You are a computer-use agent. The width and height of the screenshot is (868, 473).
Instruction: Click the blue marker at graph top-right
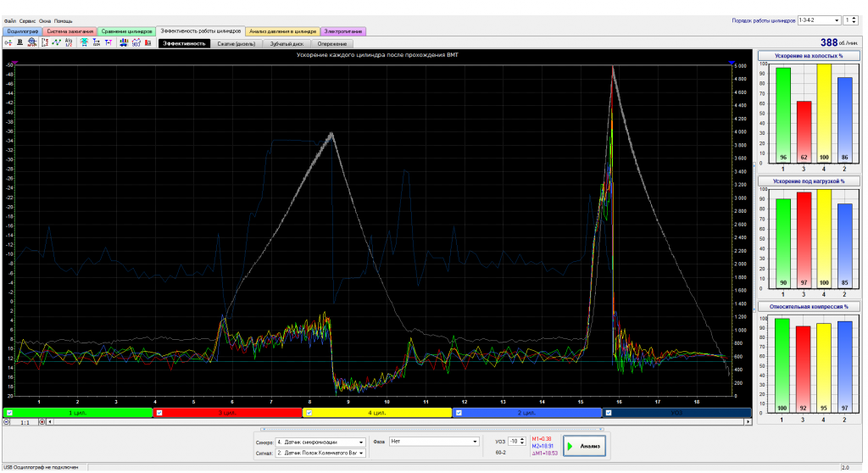tap(732, 63)
